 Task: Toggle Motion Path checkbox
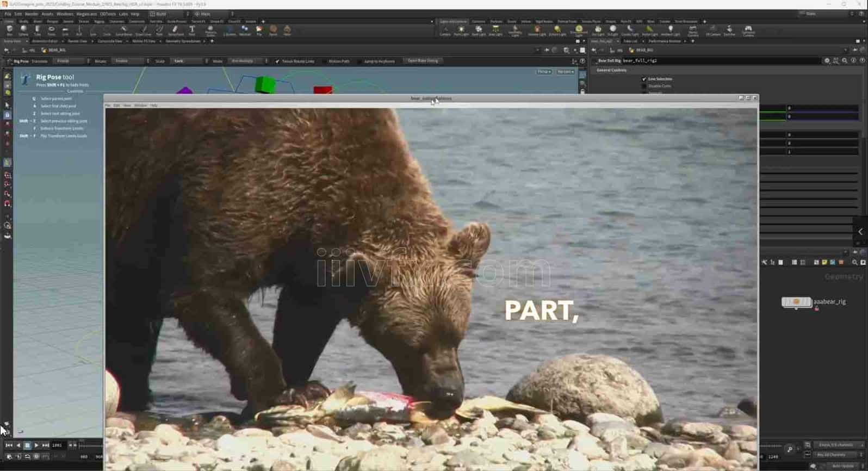pos(324,61)
